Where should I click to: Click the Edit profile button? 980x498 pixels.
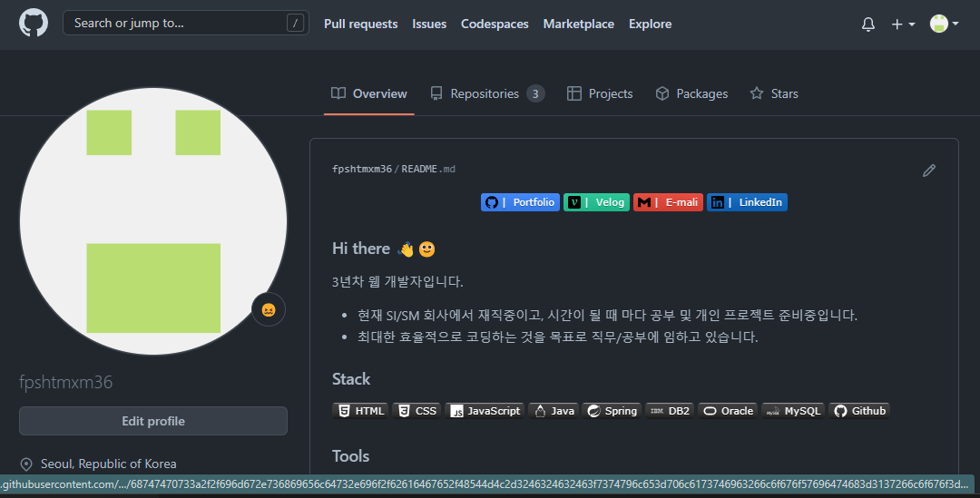(x=153, y=421)
